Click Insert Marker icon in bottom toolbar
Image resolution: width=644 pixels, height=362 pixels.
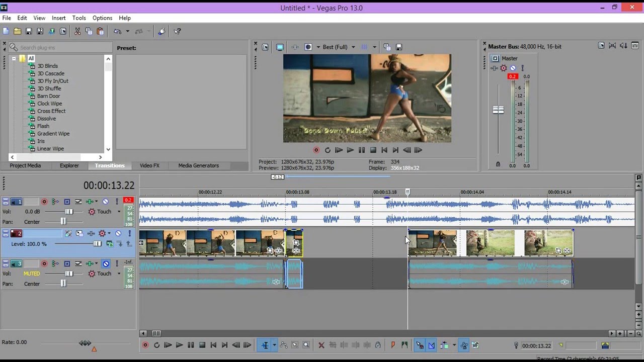[x=393, y=345]
